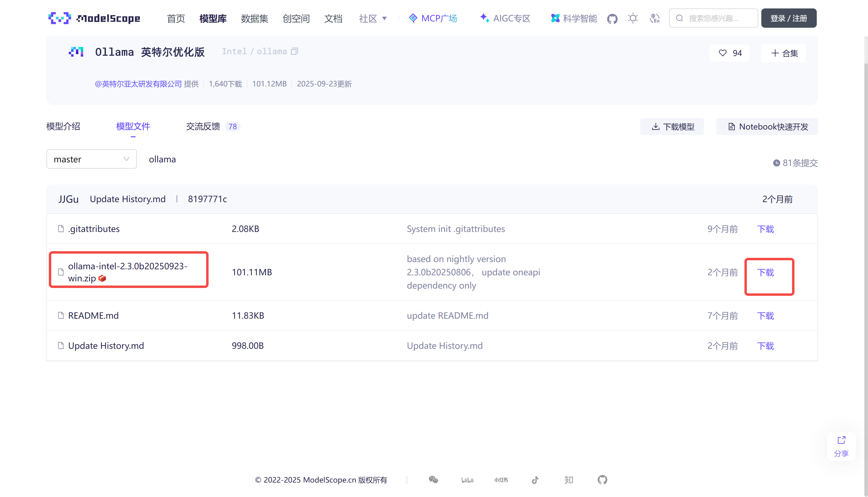Add model to 合集 collection

pyautogui.click(x=784, y=53)
